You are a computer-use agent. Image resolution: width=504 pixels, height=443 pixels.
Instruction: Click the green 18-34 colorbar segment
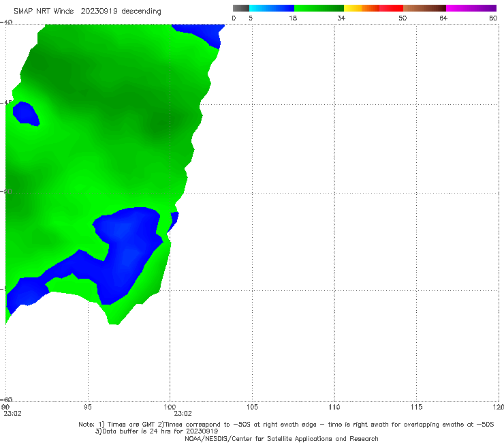click(x=319, y=8)
